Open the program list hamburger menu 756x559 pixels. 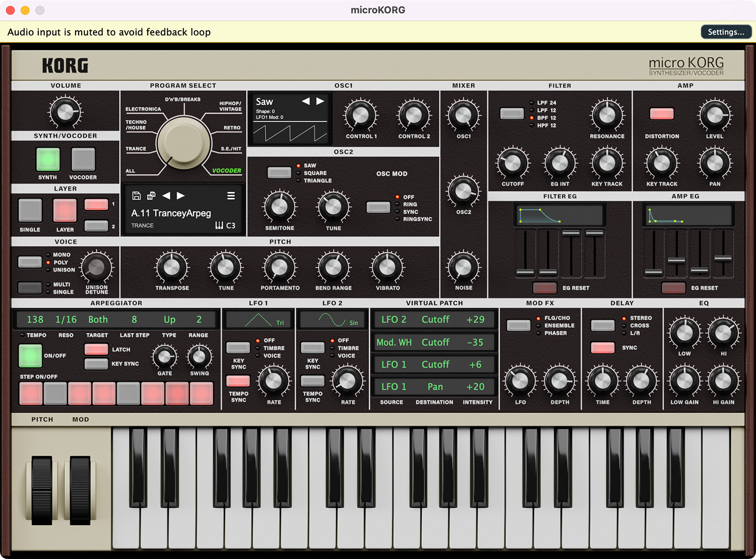point(231,196)
